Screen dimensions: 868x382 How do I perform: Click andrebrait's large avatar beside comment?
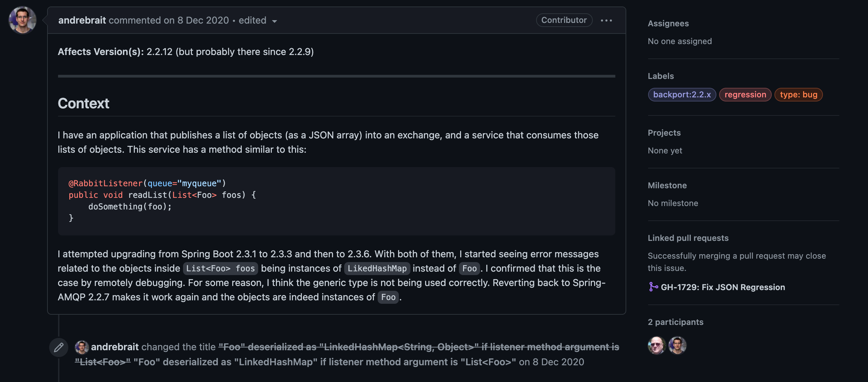[x=23, y=20]
